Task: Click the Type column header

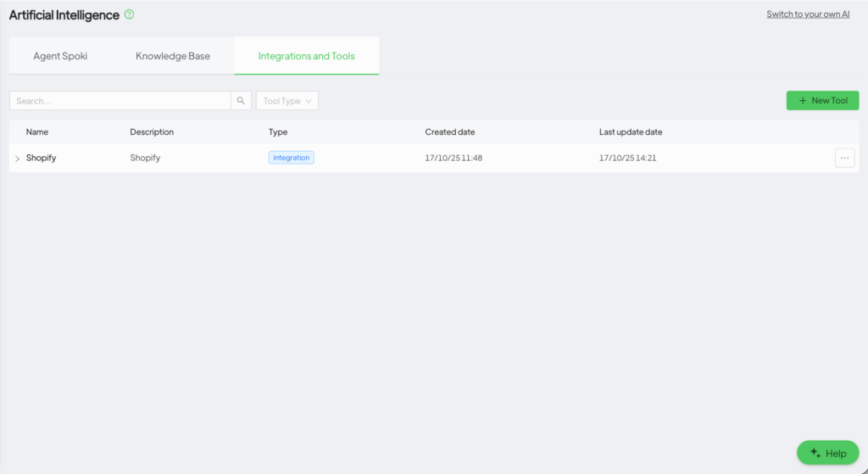Action: 278,132
